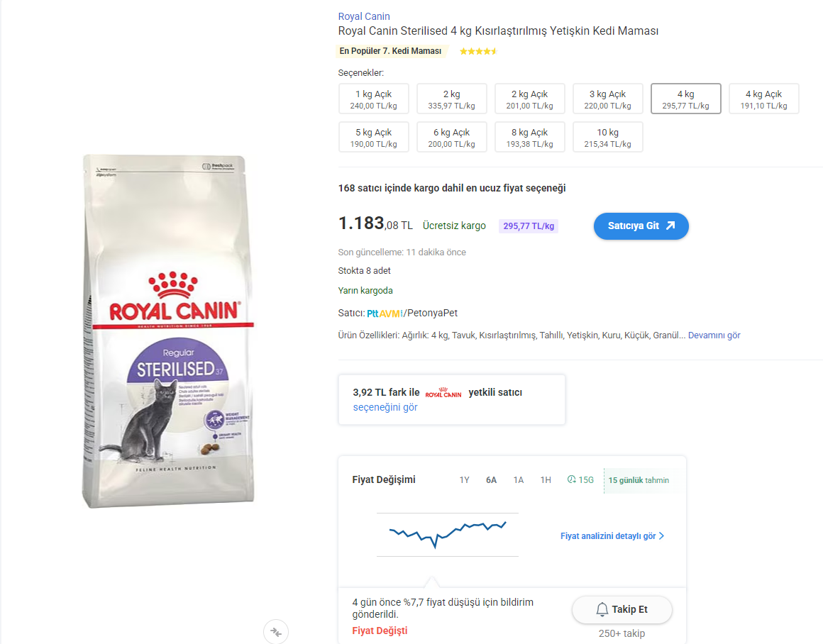Click the collapse arrows icon below product image
Image resolution: width=823 pixels, height=644 pixels.
point(276,632)
